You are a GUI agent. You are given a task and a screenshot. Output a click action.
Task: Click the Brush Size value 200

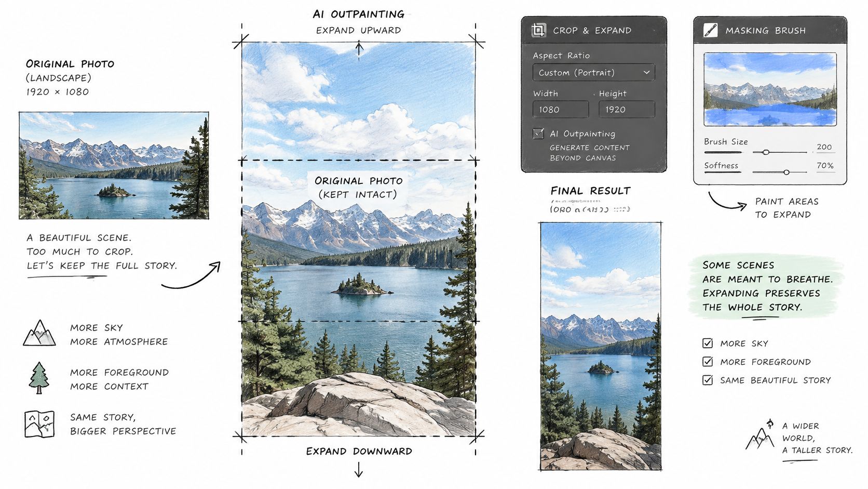pos(824,147)
